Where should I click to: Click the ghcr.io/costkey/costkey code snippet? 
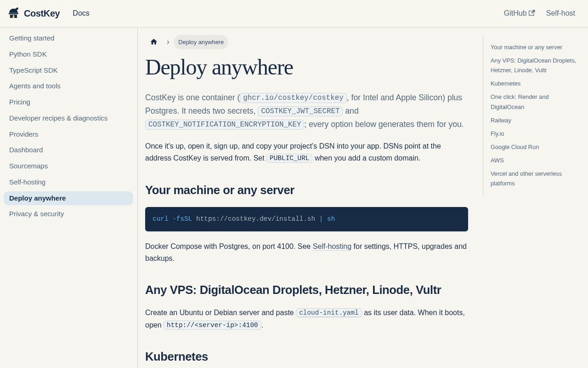tap(293, 98)
